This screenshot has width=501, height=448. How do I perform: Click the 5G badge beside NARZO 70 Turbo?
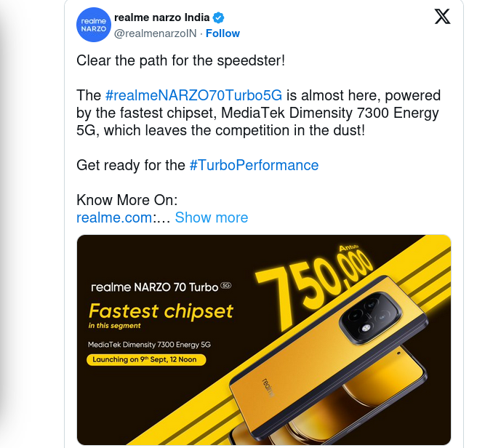pyautogui.click(x=226, y=285)
